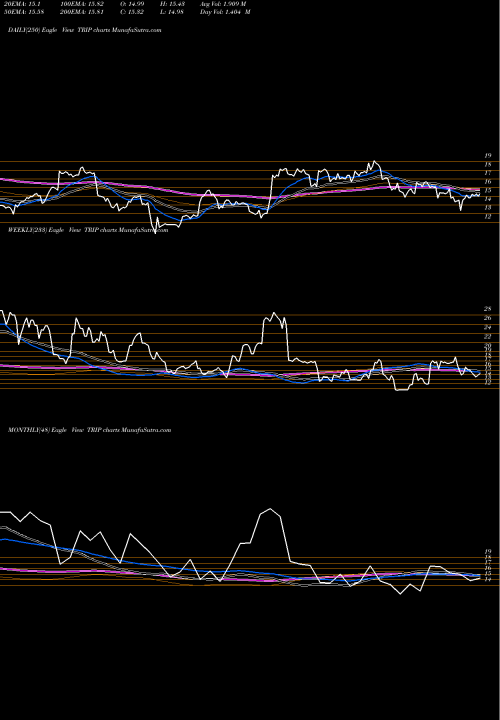Click the open price O: 14.99

pyautogui.click(x=132, y=3)
